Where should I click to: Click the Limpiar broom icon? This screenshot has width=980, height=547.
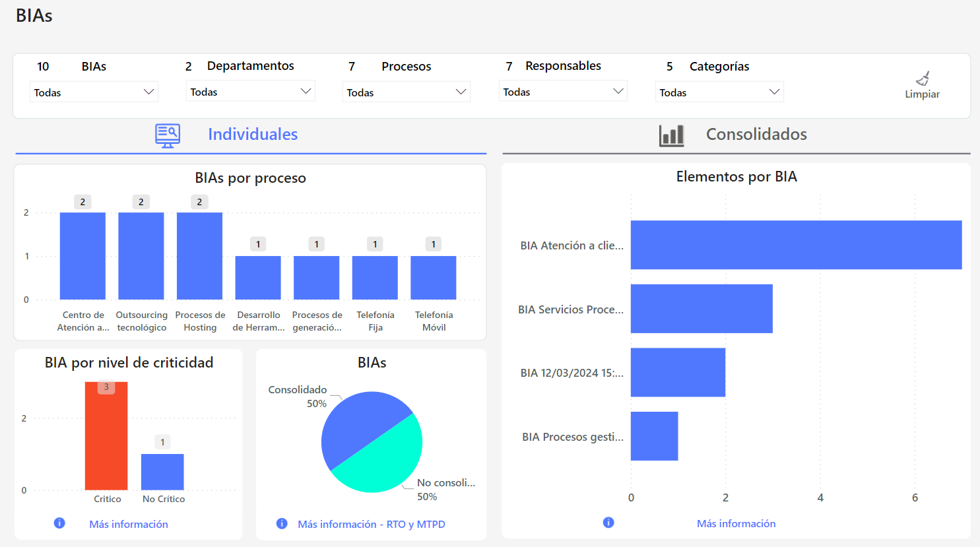(923, 79)
